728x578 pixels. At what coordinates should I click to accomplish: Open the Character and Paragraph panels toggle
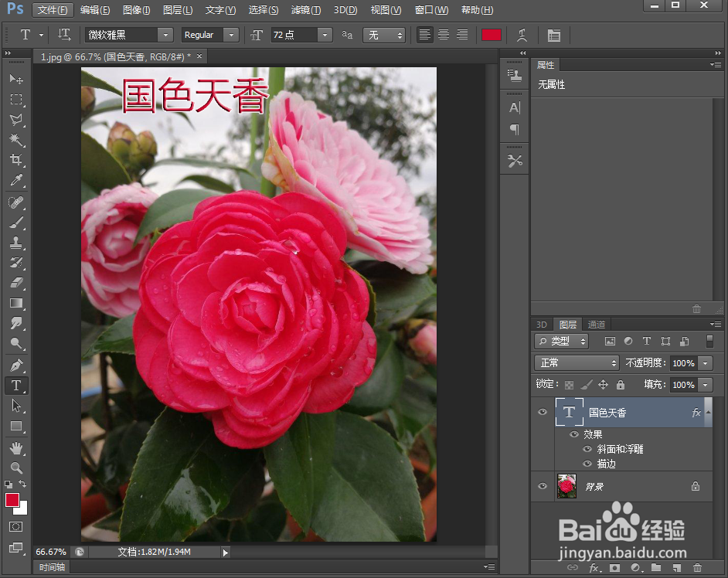click(x=553, y=35)
